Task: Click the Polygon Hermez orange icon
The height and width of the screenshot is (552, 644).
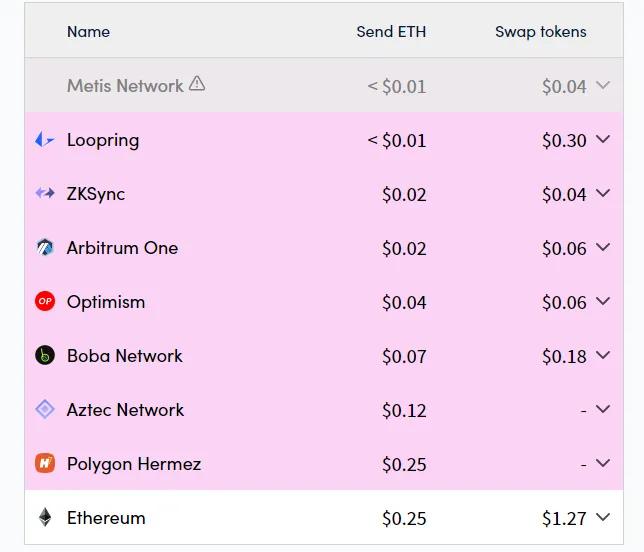Action: tap(45, 464)
